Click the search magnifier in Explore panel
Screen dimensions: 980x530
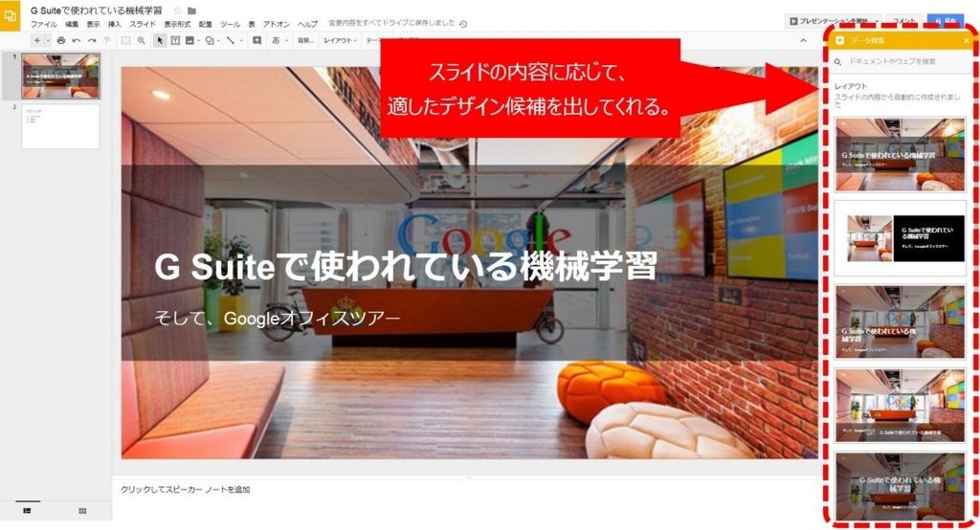[838, 62]
